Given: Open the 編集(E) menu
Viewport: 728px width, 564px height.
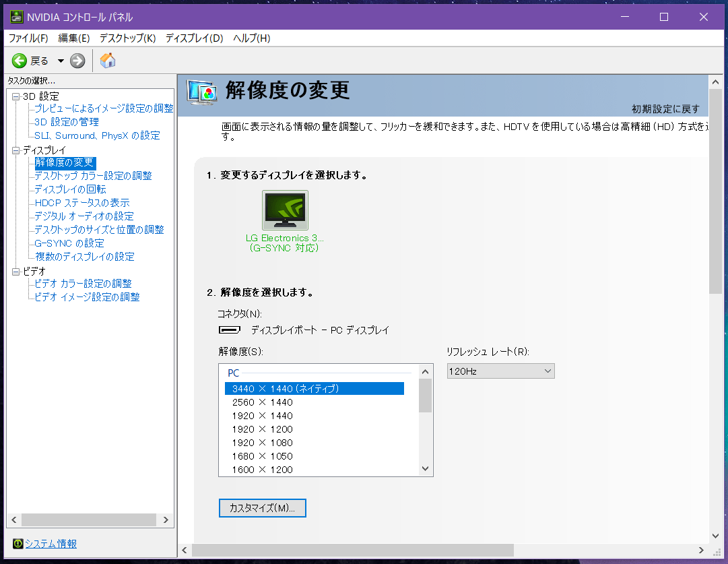Looking at the screenshot, I should [x=74, y=38].
